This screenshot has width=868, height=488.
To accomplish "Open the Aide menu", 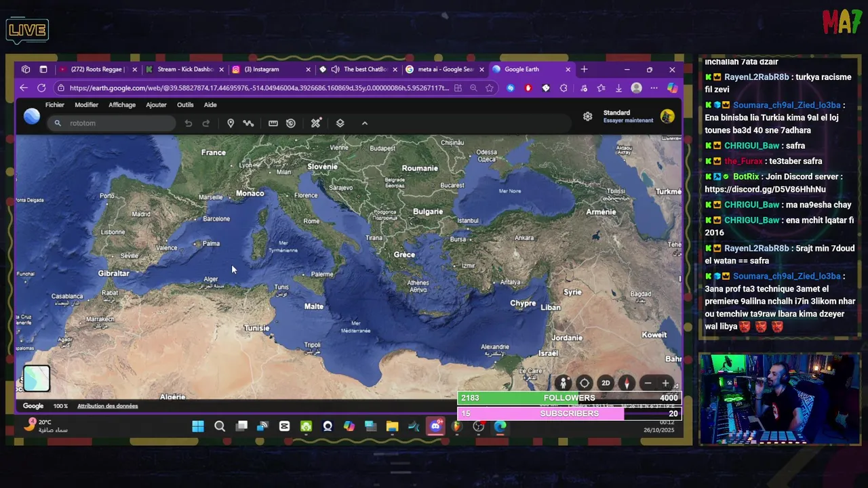I will [x=210, y=105].
